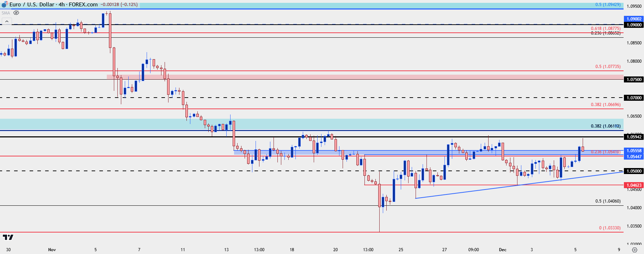Click the 9 date on time axis

click(619, 249)
